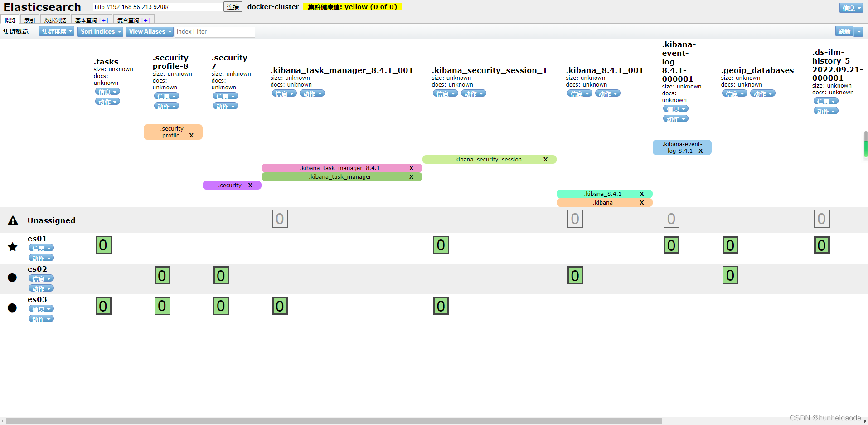This screenshot has width=868, height=425.
Task: Remove the .kibana-event-log-8.4.1 alias via X
Action: pyautogui.click(x=700, y=151)
